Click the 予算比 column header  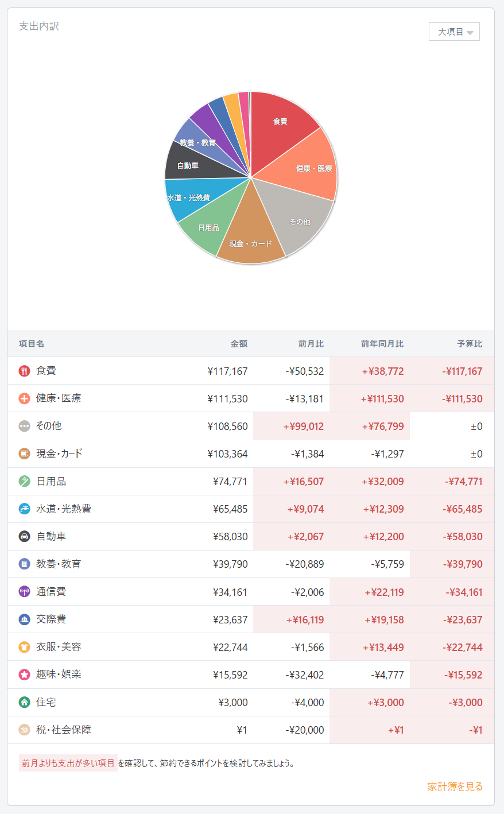[470, 344]
